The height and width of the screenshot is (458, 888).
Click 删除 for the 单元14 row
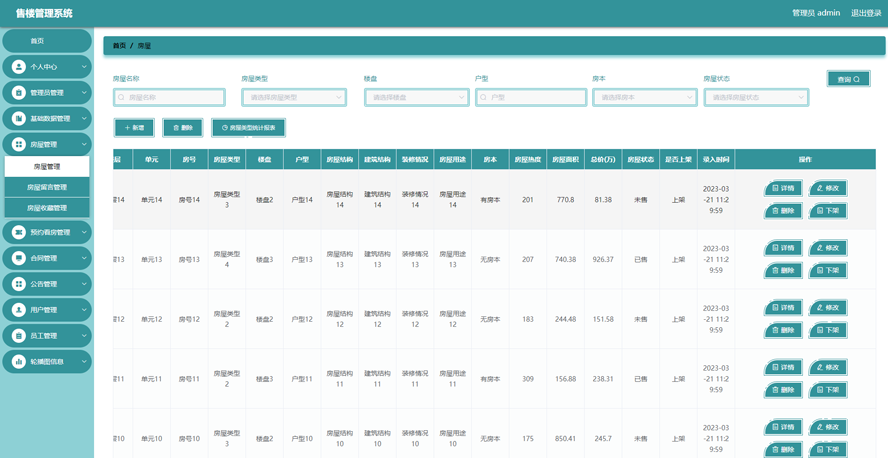pos(783,211)
